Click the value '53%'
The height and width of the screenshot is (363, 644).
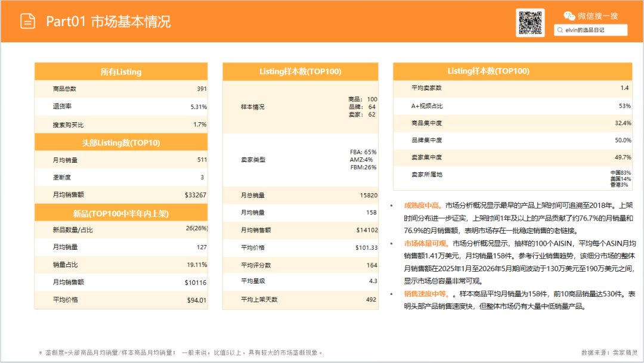pyautogui.click(x=625, y=106)
